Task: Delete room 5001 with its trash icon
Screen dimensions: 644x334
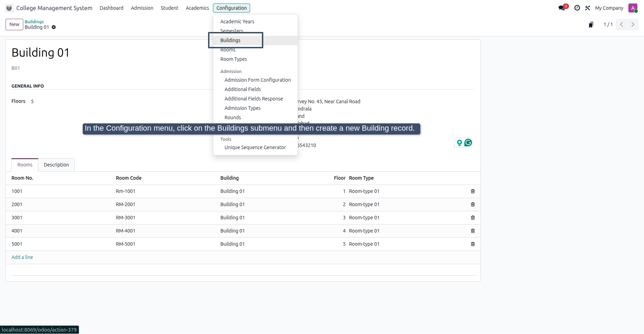Action: [x=473, y=244]
